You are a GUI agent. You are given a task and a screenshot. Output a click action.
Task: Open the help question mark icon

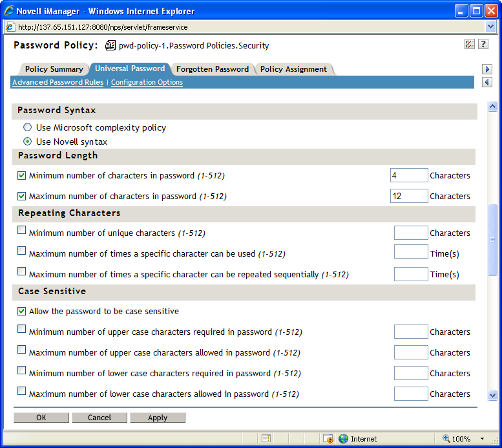483,44
